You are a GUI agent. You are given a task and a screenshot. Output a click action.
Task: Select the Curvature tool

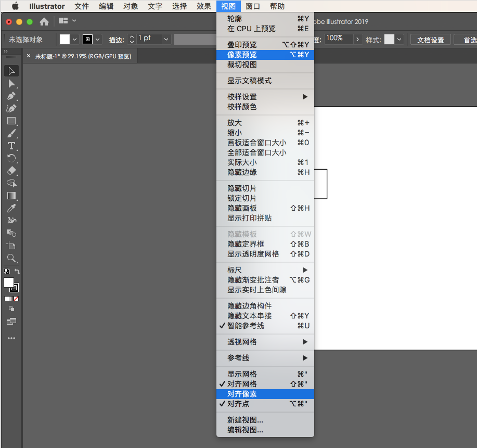click(x=11, y=108)
